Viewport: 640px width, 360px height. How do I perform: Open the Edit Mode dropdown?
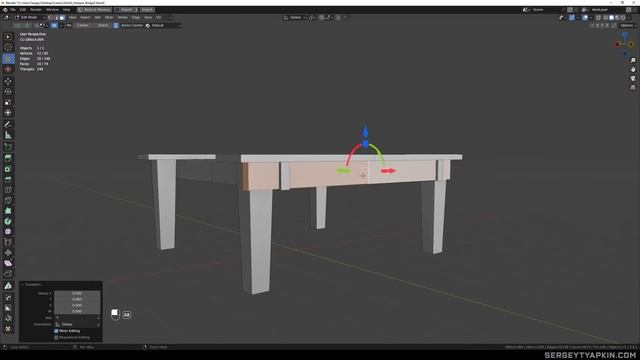tap(29, 18)
